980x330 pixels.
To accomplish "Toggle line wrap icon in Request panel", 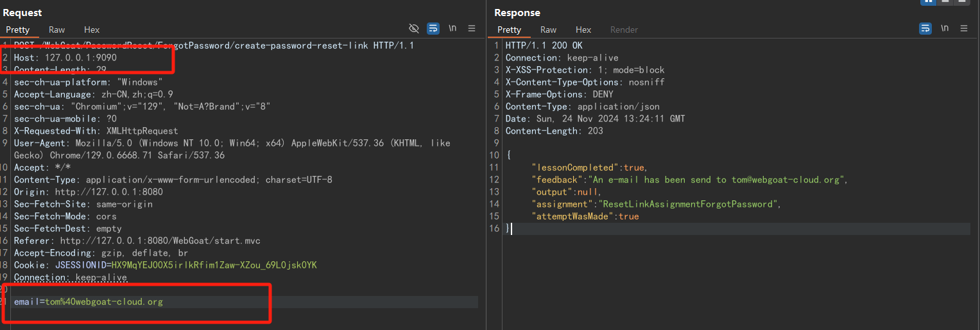I will pos(433,28).
